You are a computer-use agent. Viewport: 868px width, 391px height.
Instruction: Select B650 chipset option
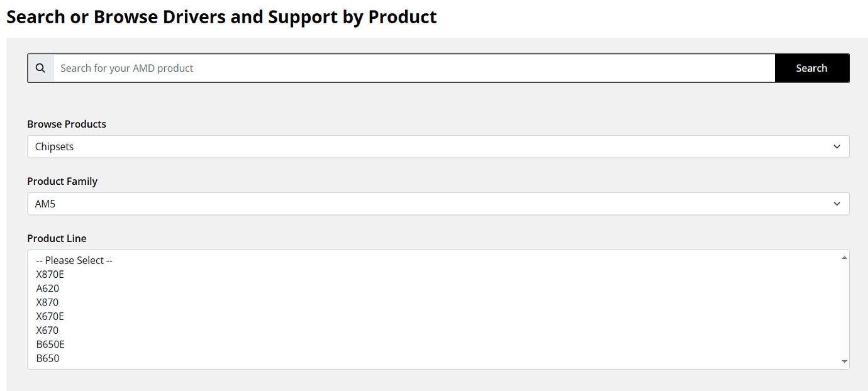pyautogui.click(x=48, y=358)
